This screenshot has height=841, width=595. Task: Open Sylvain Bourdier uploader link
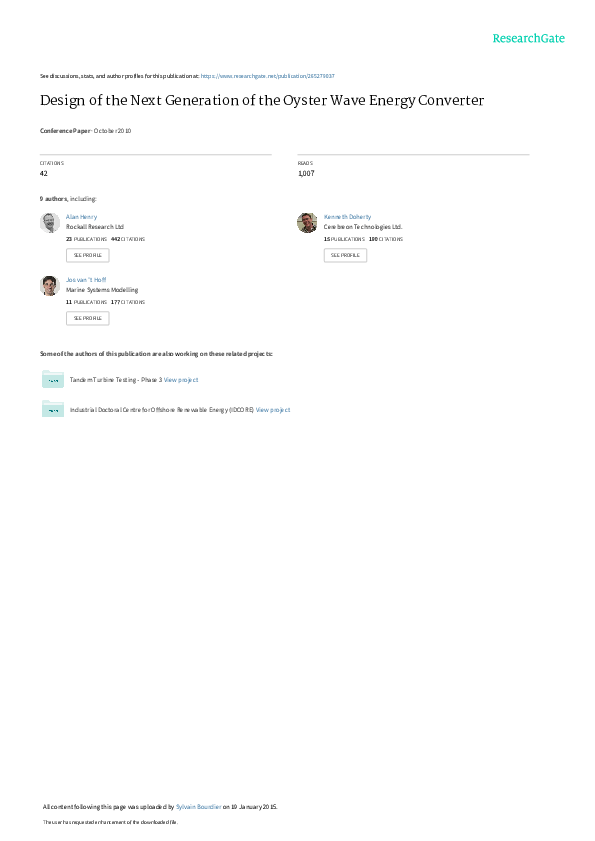point(199,807)
